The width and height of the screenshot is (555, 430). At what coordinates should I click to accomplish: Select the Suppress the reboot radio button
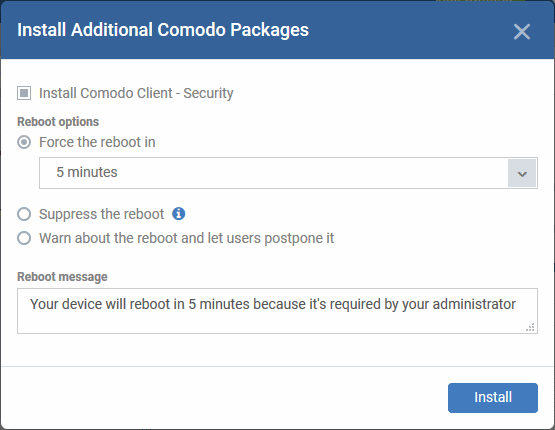24,214
